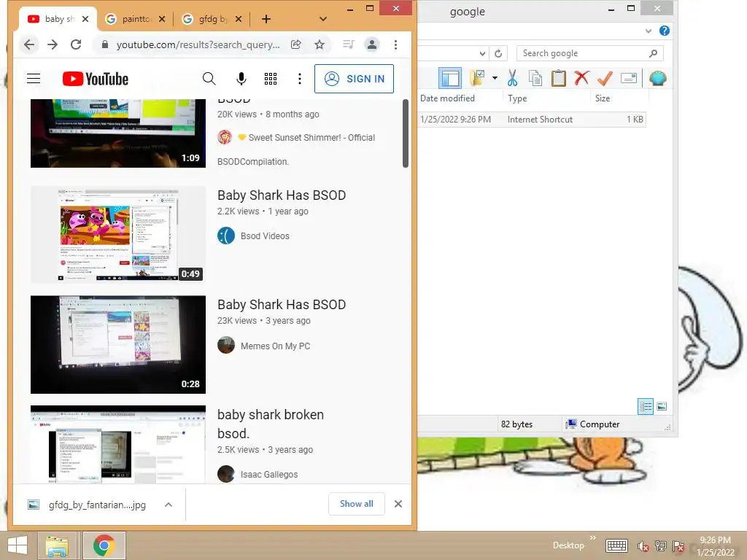
Task: Open dropdown arrow beside folder options icon
Action: click(x=495, y=78)
